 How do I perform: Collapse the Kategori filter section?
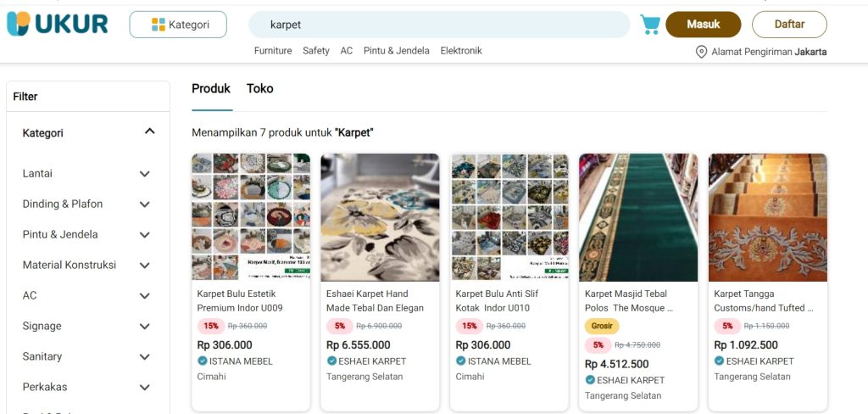click(150, 131)
